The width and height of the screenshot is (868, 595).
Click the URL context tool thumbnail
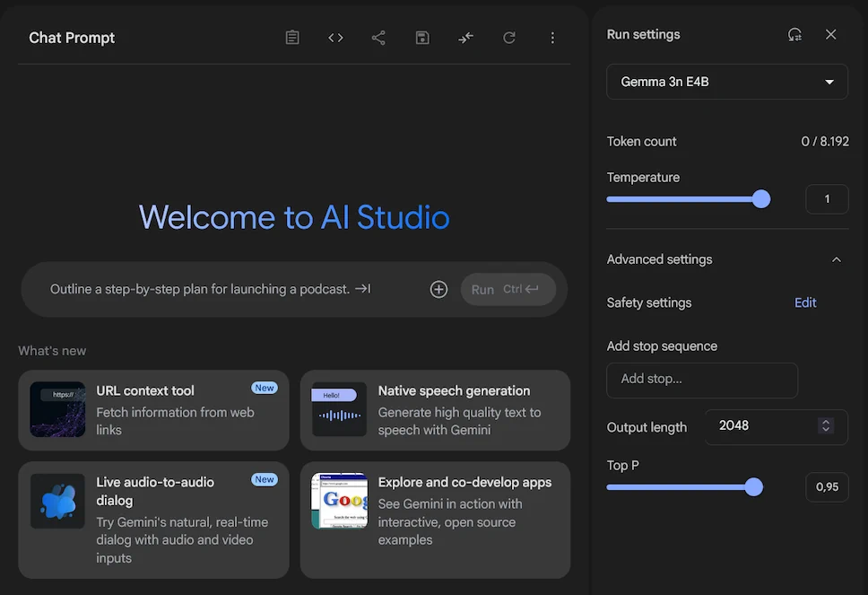57,409
